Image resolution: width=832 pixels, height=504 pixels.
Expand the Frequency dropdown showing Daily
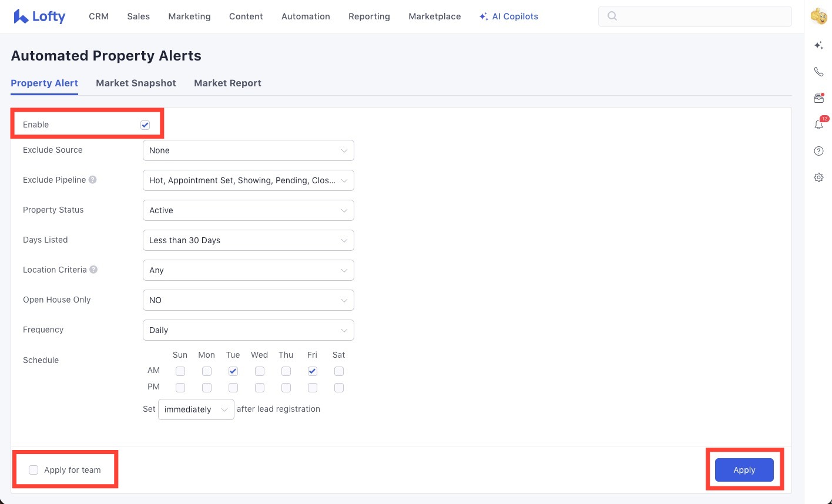pos(248,330)
